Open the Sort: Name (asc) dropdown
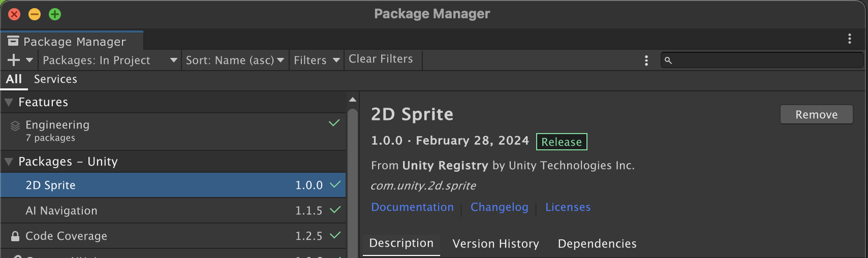Viewport: 868px width, 258px height. click(235, 60)
